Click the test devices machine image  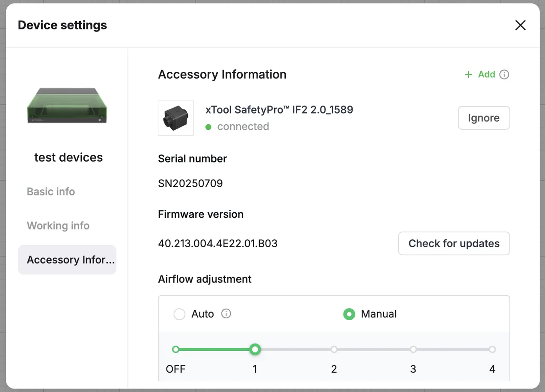click(67, 106)
